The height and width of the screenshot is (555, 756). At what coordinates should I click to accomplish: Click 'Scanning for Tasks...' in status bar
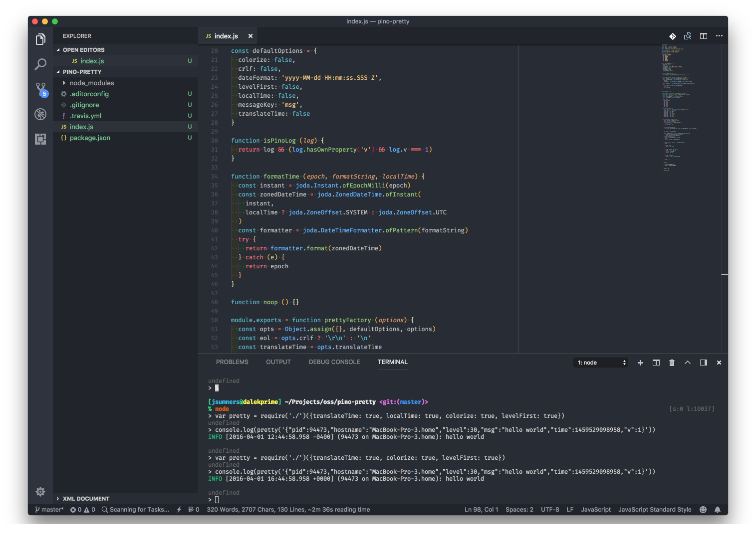[x=135, y=510]
